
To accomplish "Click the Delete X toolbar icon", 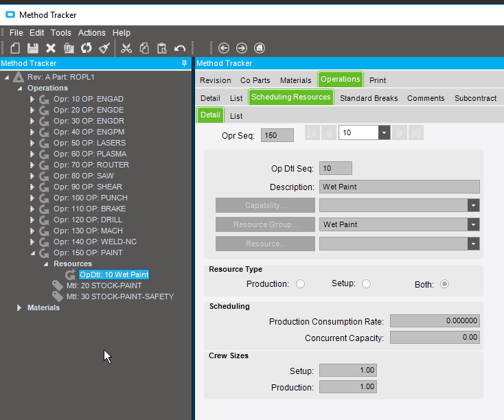I will [x=50, y=48].
